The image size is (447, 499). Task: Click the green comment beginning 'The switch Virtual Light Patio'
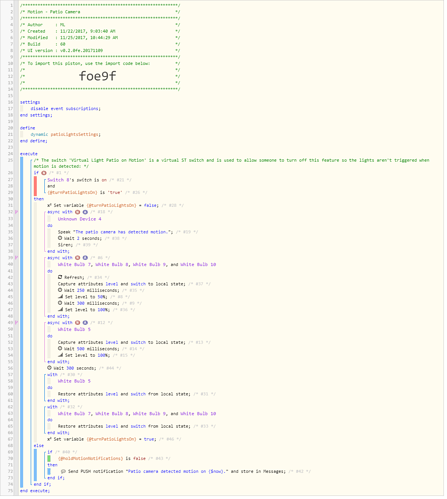tap(231, 164)
